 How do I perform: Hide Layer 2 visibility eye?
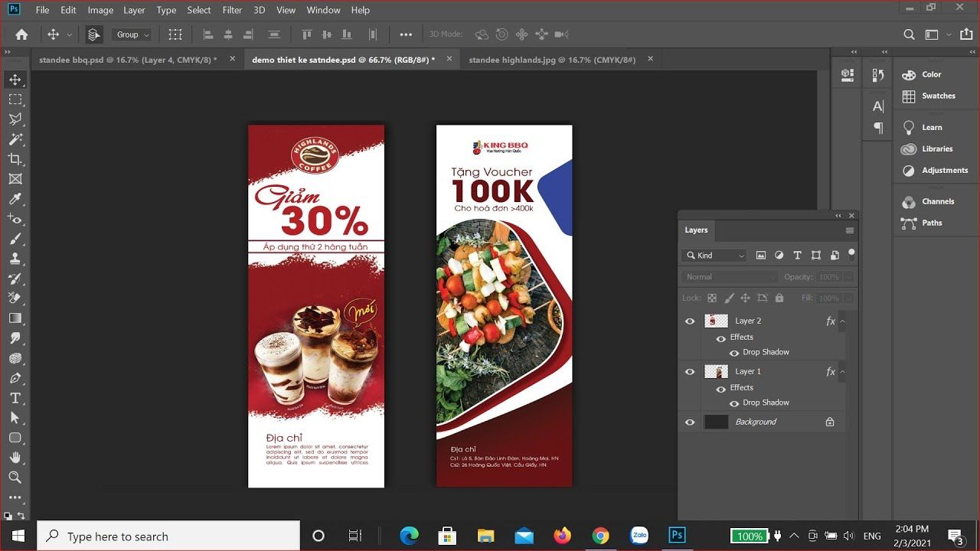(x=690, y=321)
